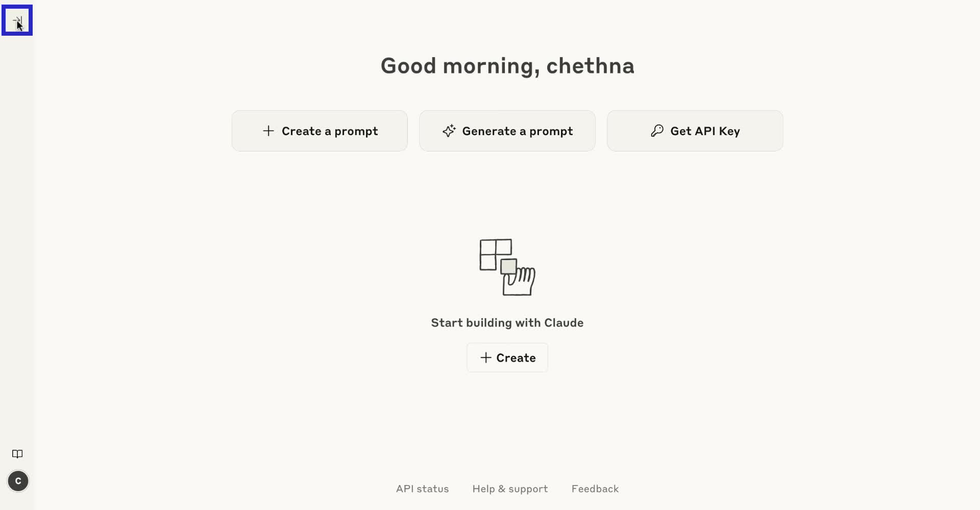The height and width of the screenshot is (510, 980).
Task: Click the Start building with Claude text
Action: tap(507, 323)
